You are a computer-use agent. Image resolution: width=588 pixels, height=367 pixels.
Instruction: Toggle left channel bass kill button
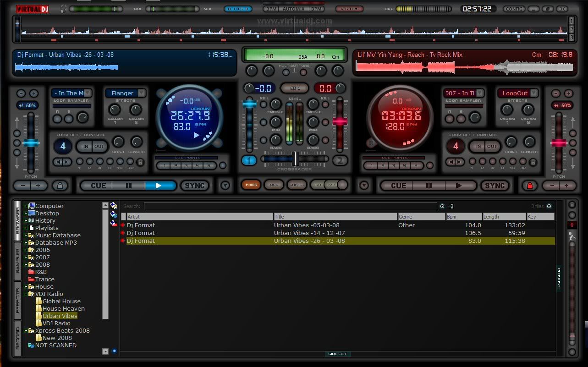[x=264, y=140]
